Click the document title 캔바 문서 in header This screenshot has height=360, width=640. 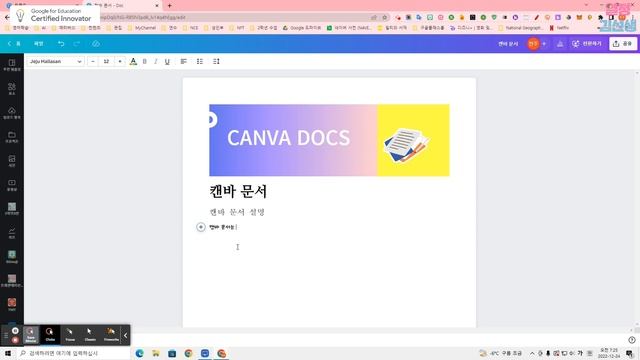[x=508, y=44]
